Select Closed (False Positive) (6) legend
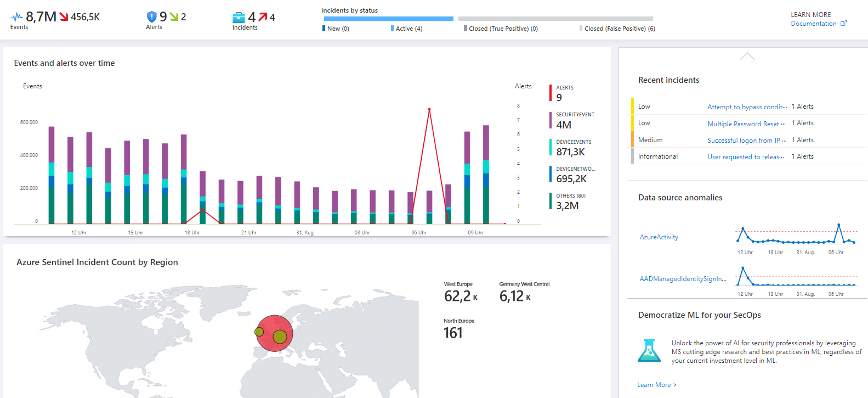 (x=617, y=29)
